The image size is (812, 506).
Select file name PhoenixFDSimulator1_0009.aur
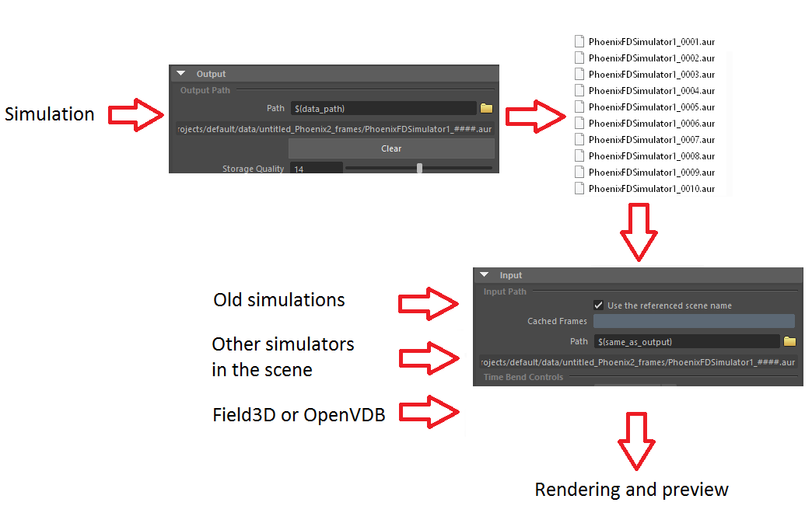point(652,173)
